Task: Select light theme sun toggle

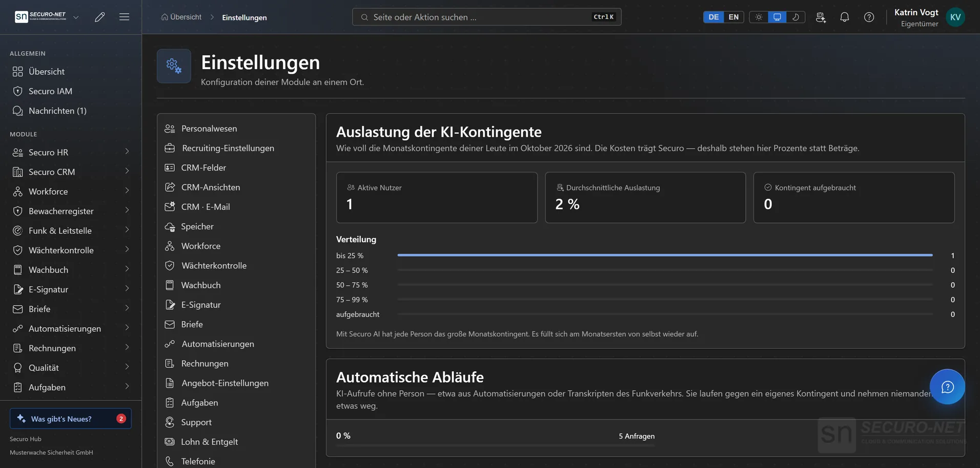Action: 759,17
